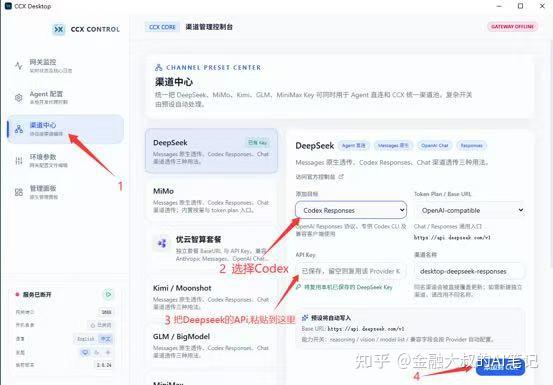Click the grid icon beside 管理面板

(x=19, y=192)
